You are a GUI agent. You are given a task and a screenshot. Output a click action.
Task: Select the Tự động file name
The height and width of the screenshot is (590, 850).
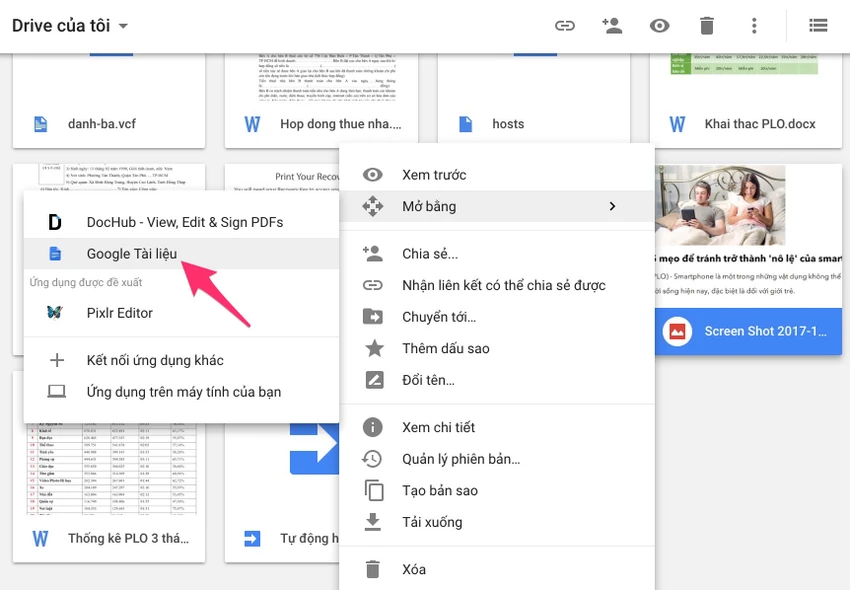tap(309, 538)
